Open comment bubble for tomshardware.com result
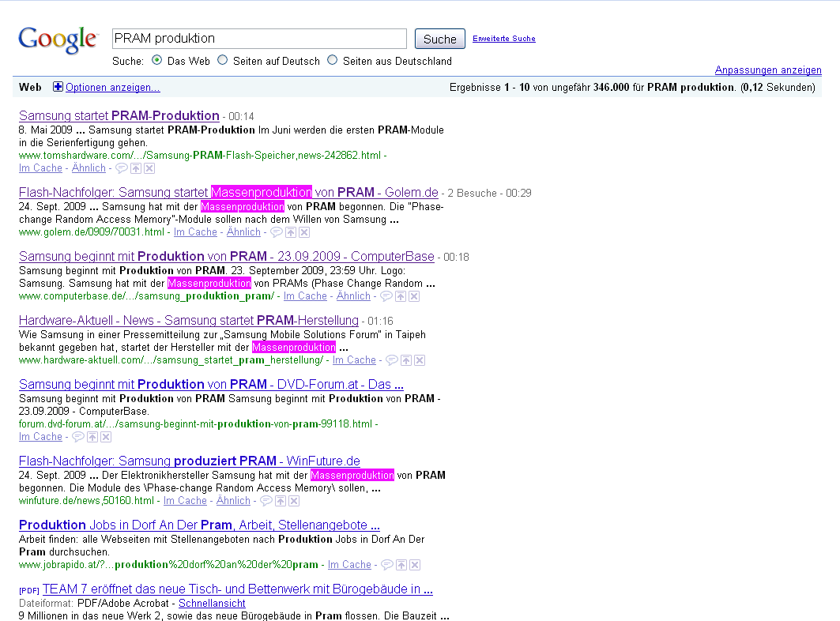Viewport: 840px width, 621px height. (122, 168)
